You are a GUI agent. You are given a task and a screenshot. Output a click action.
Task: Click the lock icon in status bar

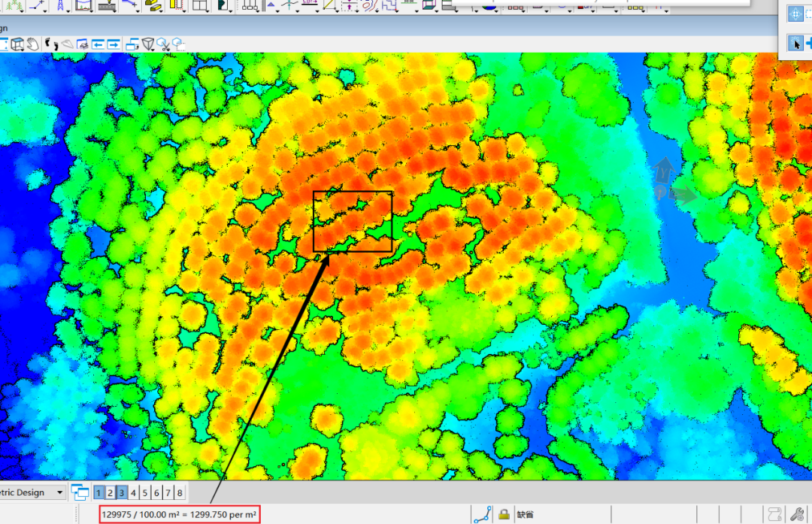point(503,515)
